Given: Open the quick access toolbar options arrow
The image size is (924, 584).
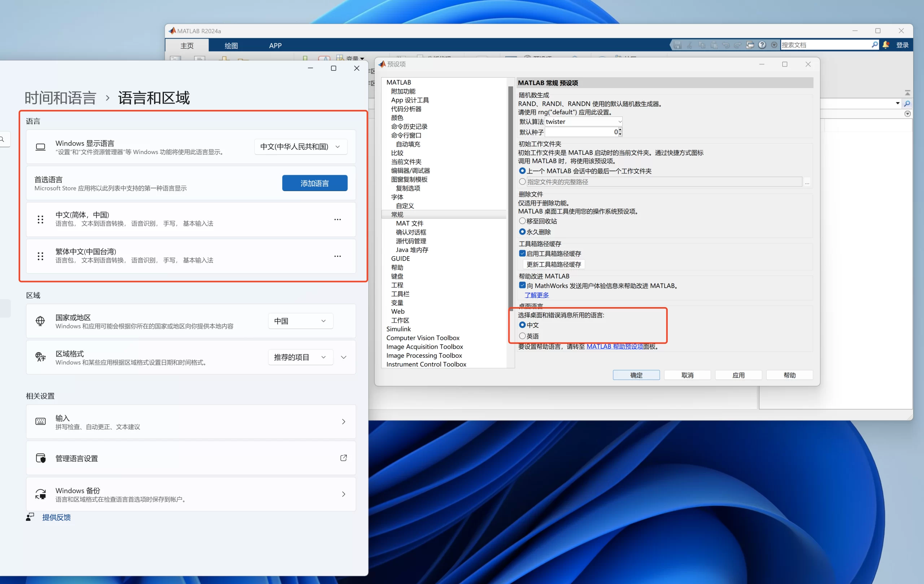Looking at the screenshot, I should click(774, 45).
